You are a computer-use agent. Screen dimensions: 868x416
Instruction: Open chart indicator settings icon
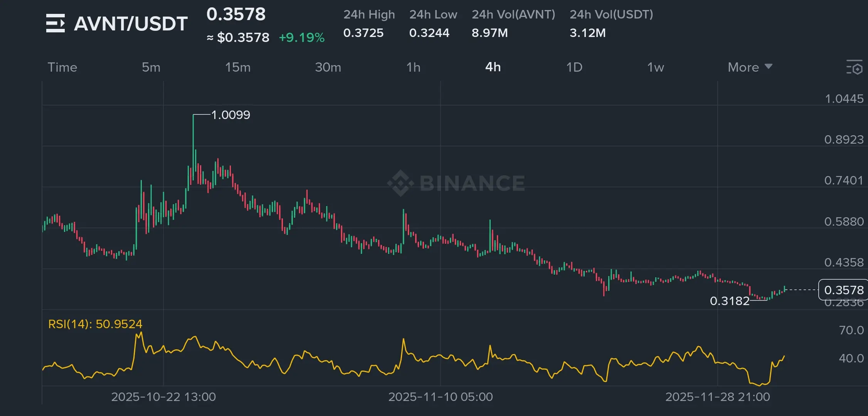854,67
